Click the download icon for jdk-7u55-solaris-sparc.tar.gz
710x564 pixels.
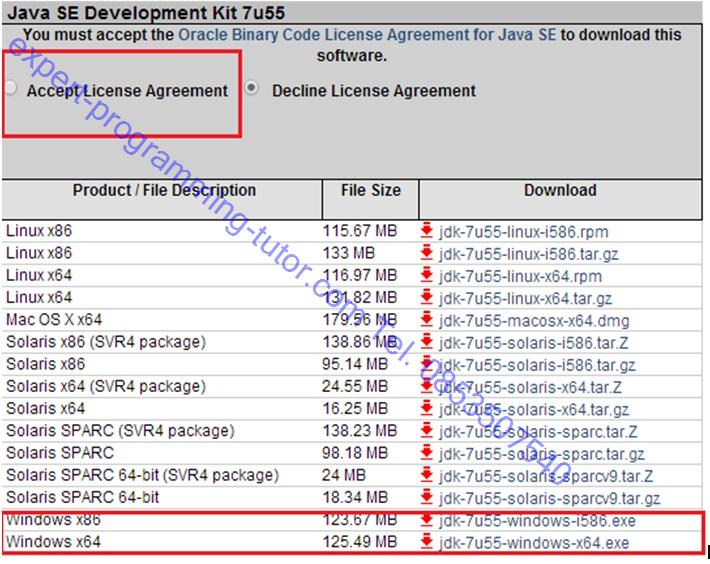tap(427, 452)
